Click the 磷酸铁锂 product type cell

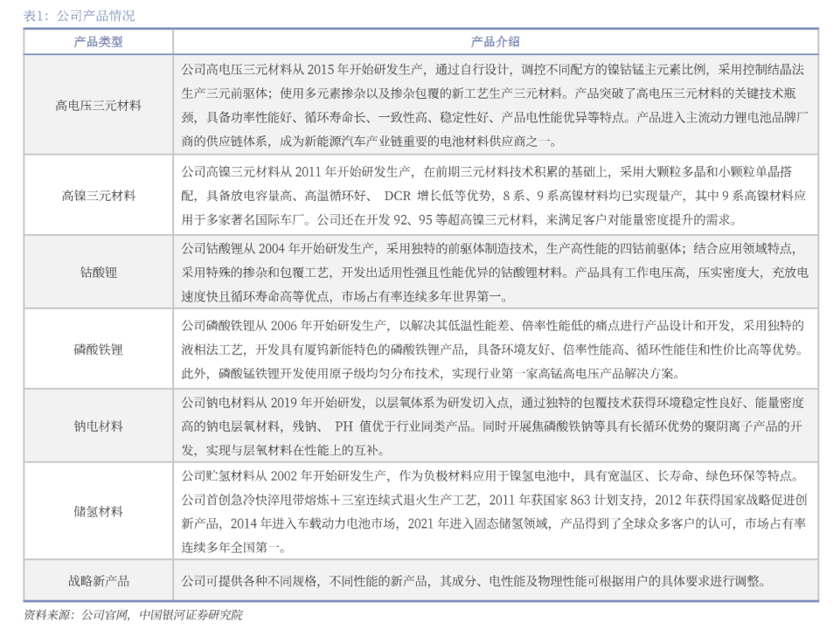98,350
